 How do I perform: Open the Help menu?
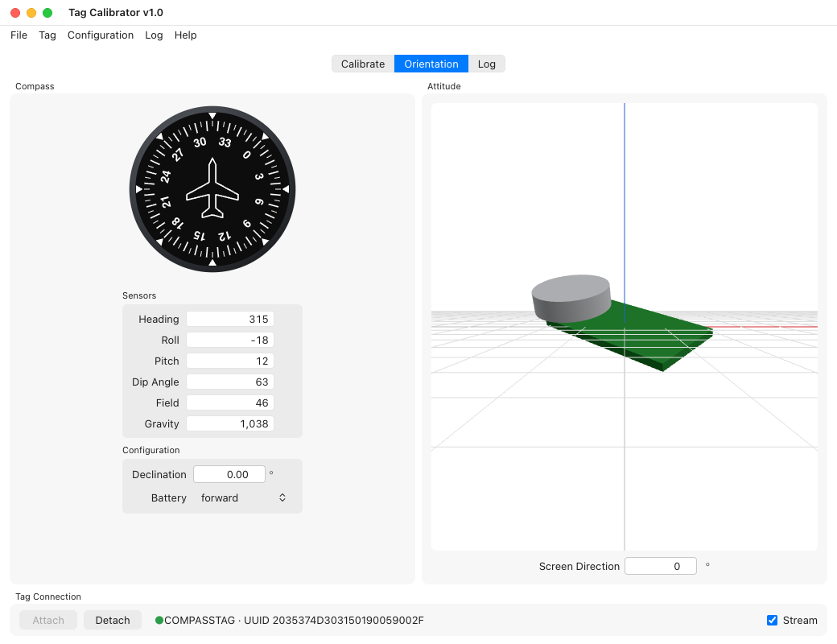coord(185,35)
